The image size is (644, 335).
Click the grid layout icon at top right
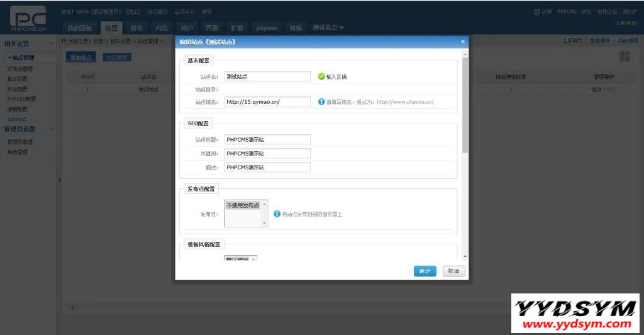[x=625, y=57]
